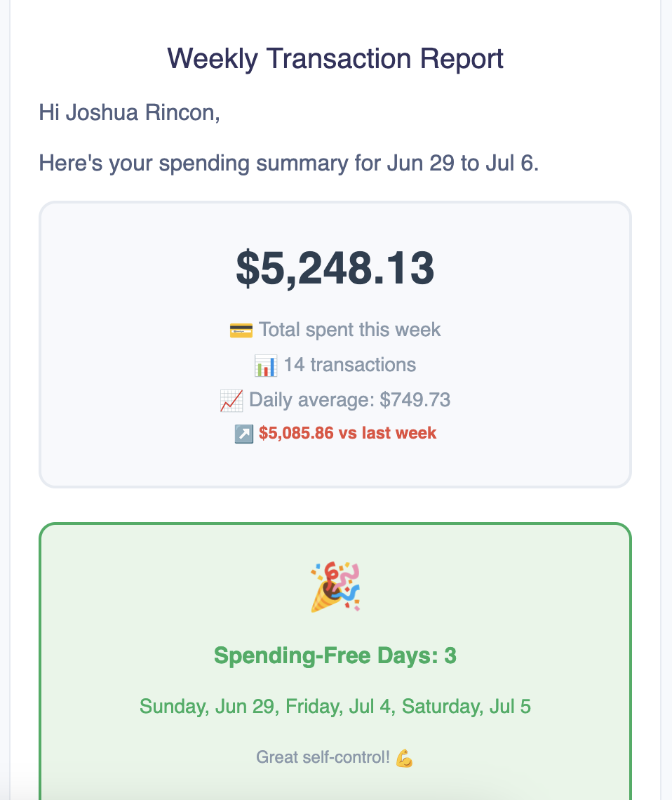Click the spending summary date range sentence
The height and width of the screenshot is (800, 672).
click(x=288, y=164)
